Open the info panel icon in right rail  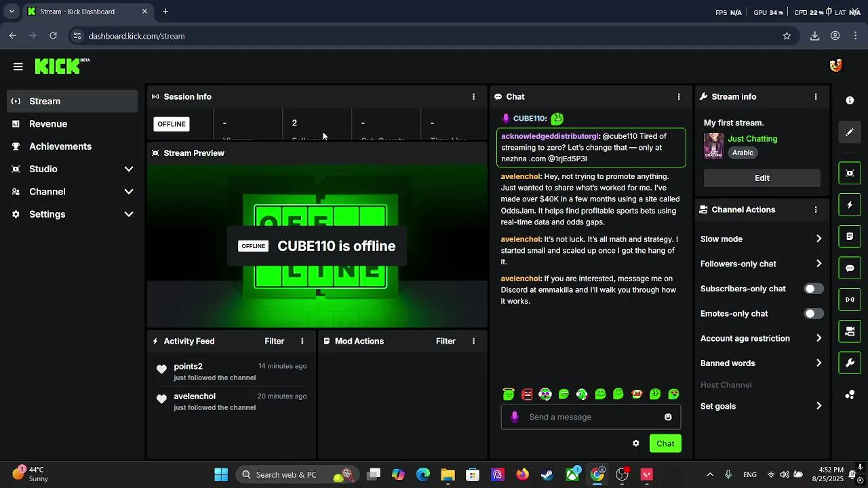pyautogui.click(x=850, y=100)
